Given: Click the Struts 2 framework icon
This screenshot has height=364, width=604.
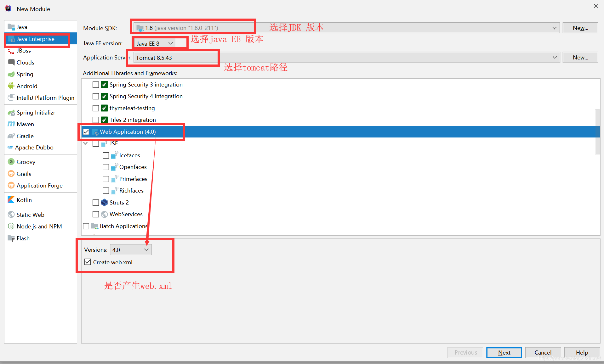Looking at the screenshot, I should [x=105, y=202].
